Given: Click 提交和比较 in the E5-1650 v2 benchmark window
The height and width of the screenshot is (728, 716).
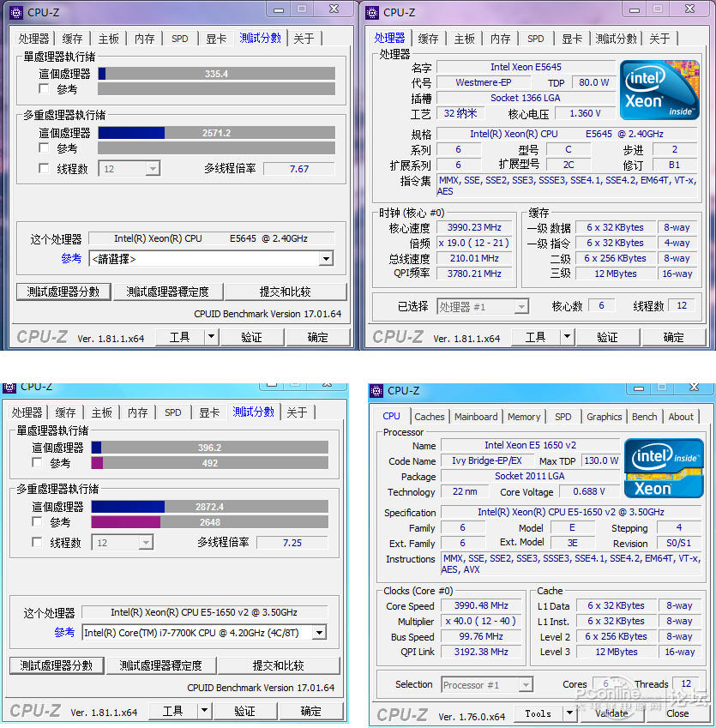Looking at the screenshot, I should click(x=278, y=665).
